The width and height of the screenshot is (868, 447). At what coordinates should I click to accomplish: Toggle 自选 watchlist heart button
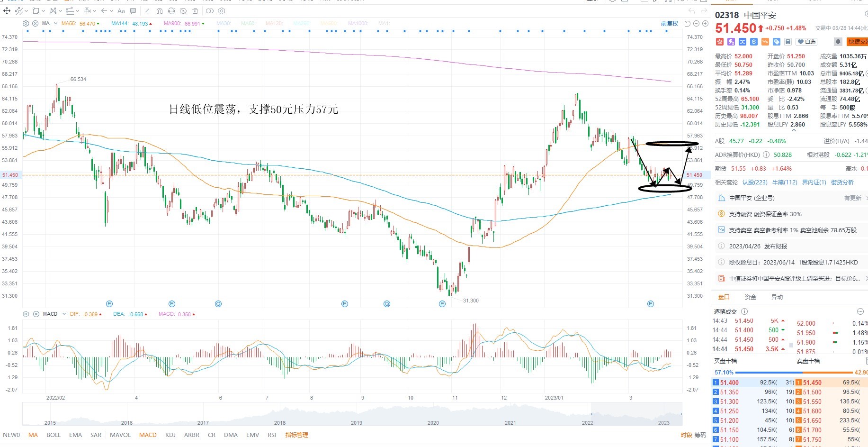[x=806, y=42]
